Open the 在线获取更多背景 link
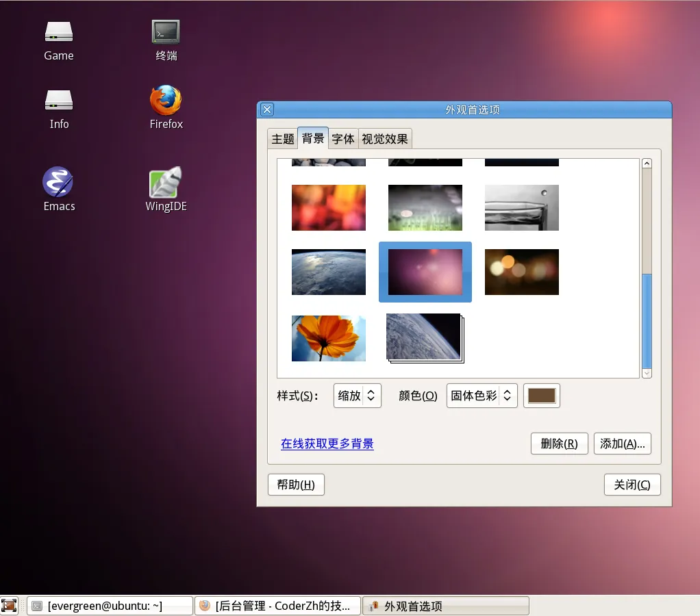This screenshot has height=616, width=700. tap(327, 444)
